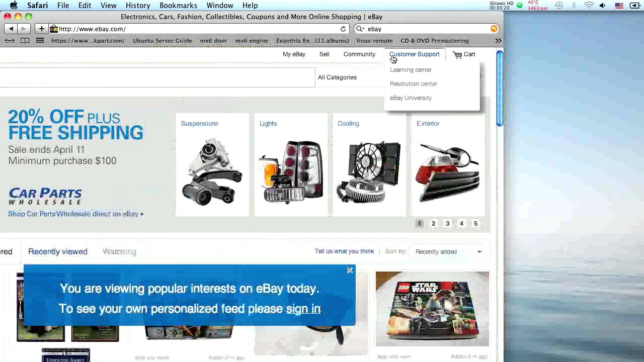Go to carousel page 5

point(475,223)
